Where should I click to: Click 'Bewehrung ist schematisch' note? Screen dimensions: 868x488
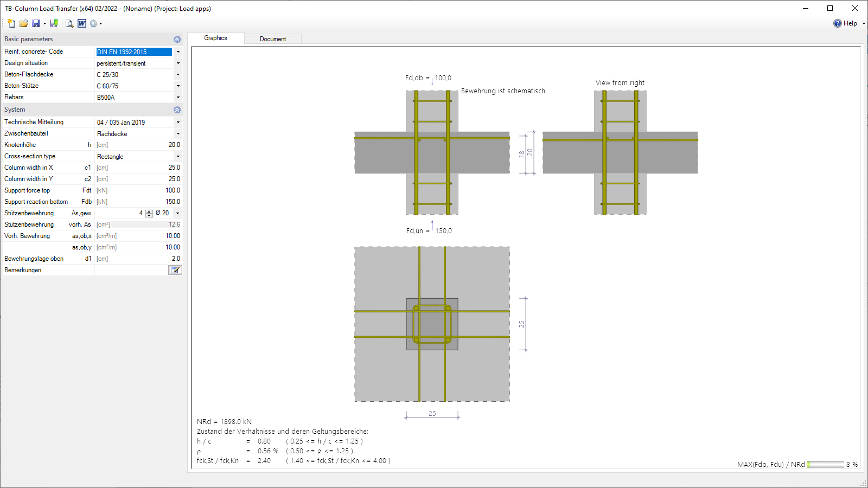coord(503,91)
